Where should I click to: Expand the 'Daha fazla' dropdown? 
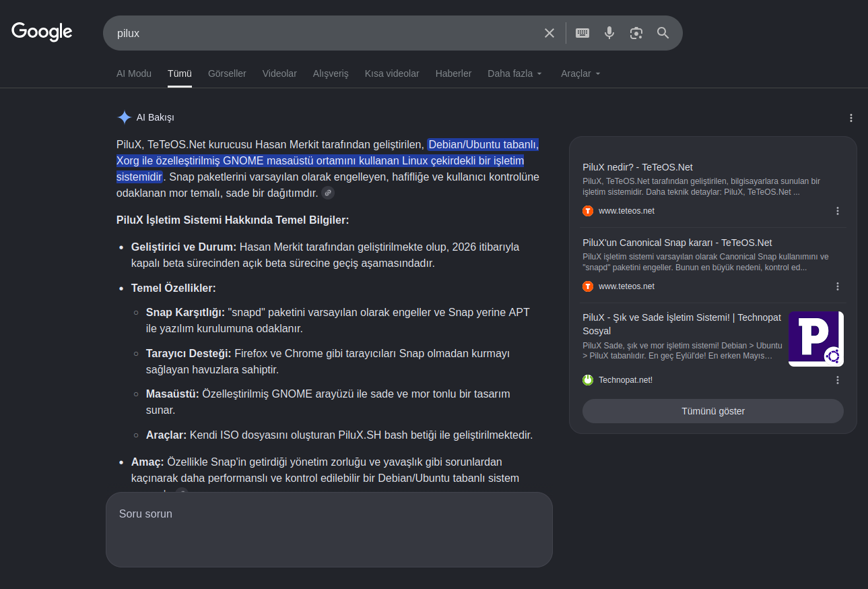[515, 73]
